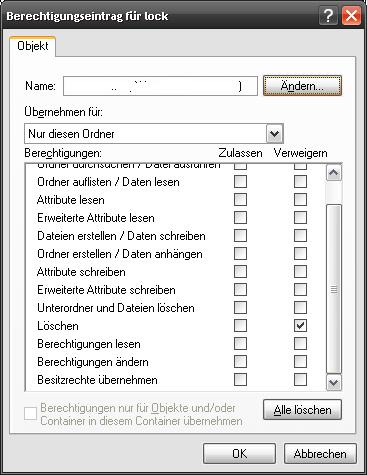
Task: Click the Abbrechen button
Action: point(320,454)
